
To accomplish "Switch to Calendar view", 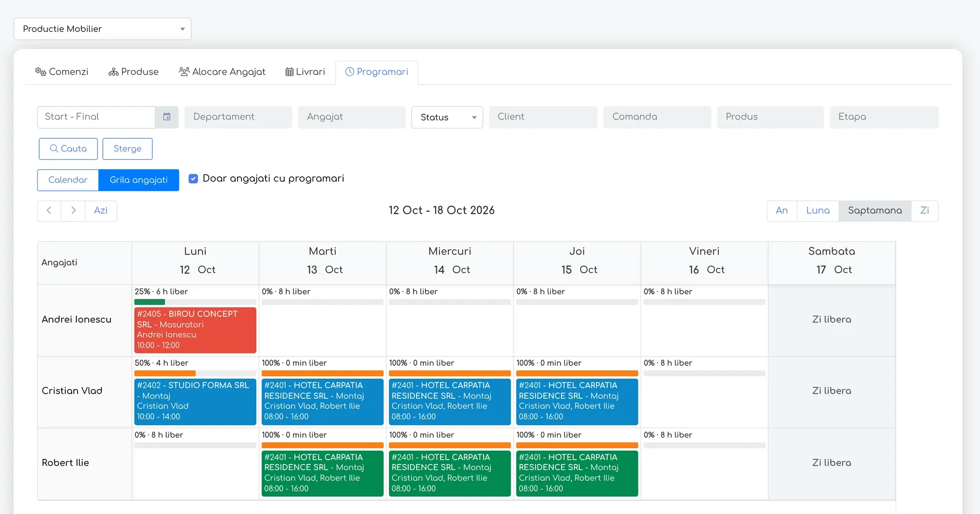I will (68, 180).
